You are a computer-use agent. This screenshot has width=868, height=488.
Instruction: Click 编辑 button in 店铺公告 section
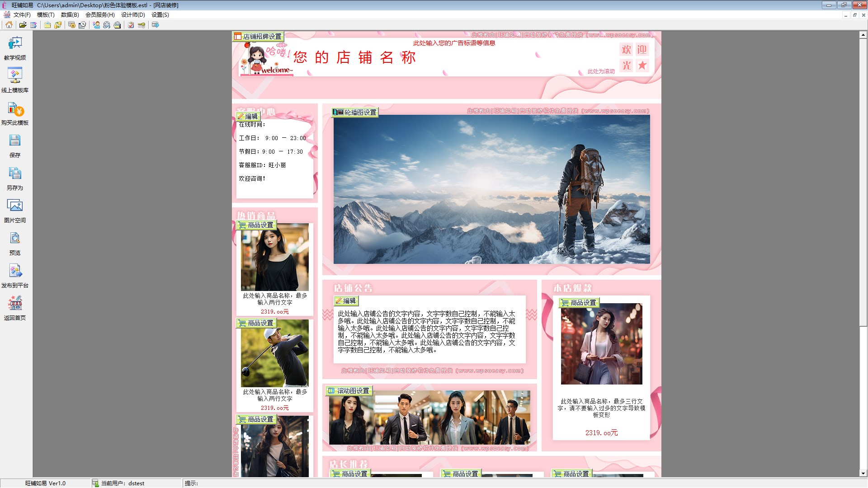[346, 301]
